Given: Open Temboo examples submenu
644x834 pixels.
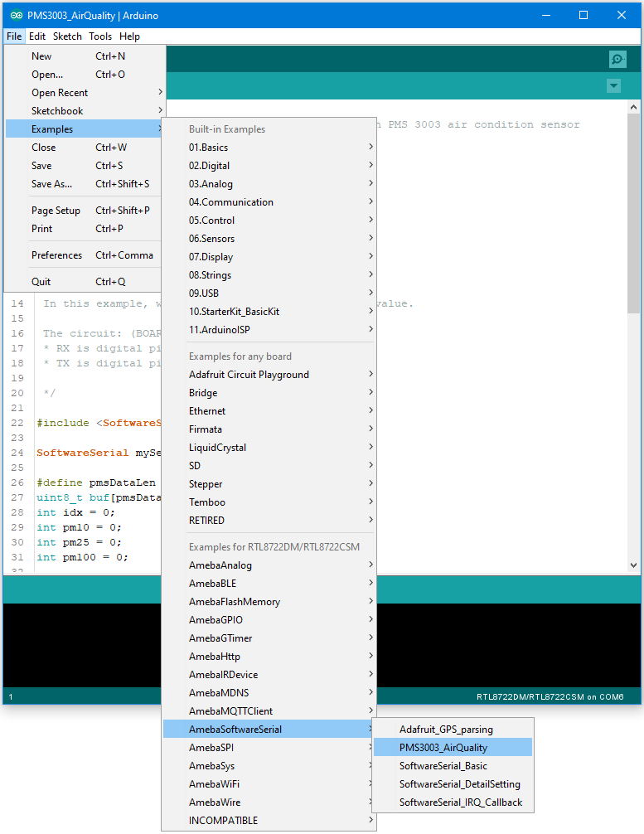Looking at the screenshot, I should 269,502.
